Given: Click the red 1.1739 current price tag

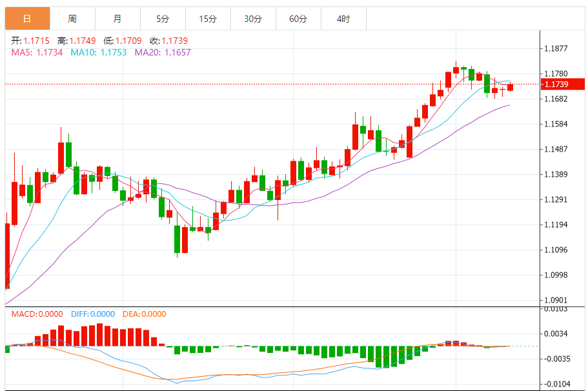Looking at the screenshot, I should pos(562,84).
